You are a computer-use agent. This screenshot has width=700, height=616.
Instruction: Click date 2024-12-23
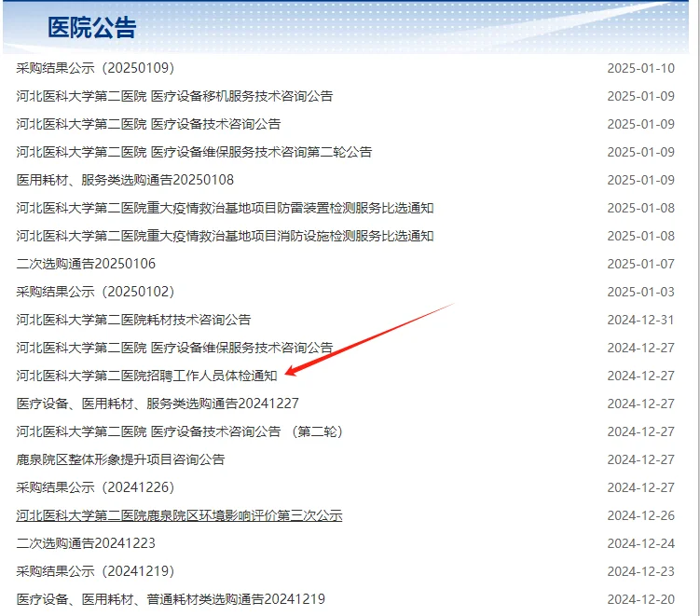coord(640,571)
